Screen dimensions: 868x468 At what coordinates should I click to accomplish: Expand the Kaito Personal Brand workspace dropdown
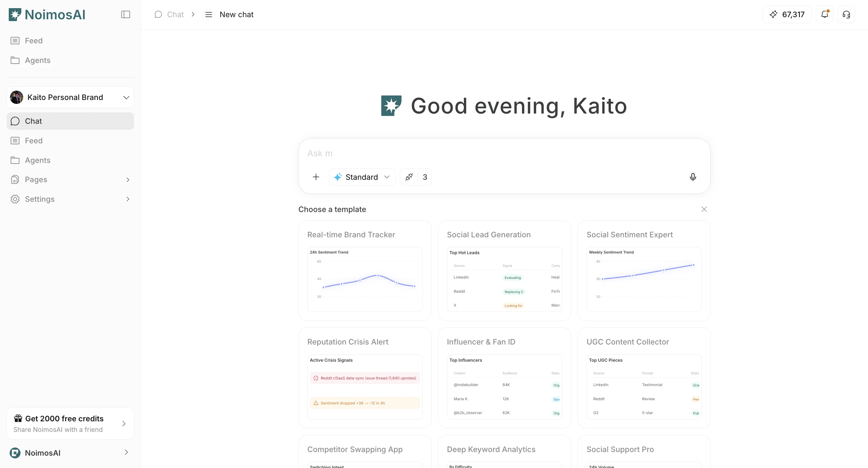click(x=70, y=97)
